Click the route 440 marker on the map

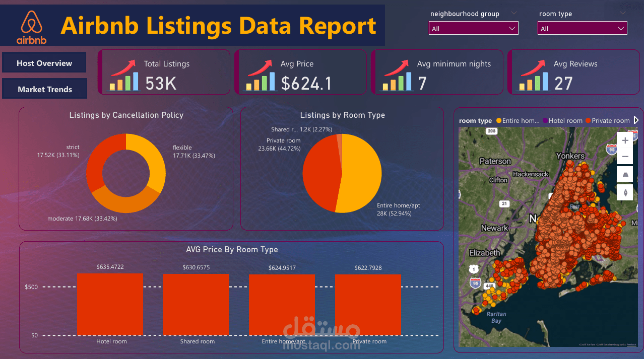coord(489,286)
